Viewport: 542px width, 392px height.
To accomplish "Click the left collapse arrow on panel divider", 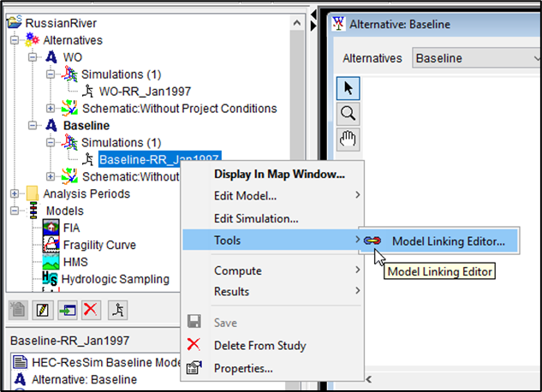I will 313,15.
